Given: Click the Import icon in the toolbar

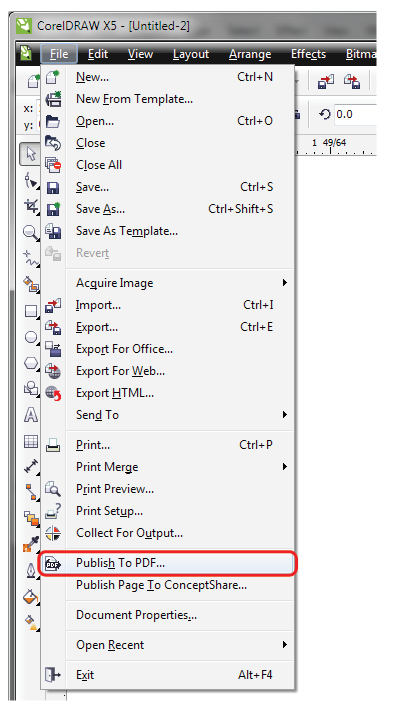Looking at the screenshot, I should (x=326, y=82).
